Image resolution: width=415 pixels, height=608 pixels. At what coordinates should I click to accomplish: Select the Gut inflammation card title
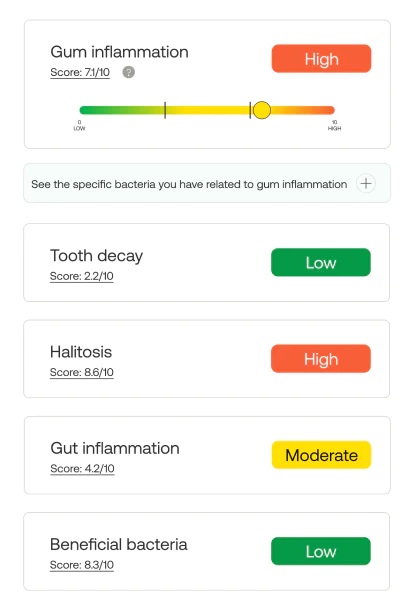pos(115,448)
